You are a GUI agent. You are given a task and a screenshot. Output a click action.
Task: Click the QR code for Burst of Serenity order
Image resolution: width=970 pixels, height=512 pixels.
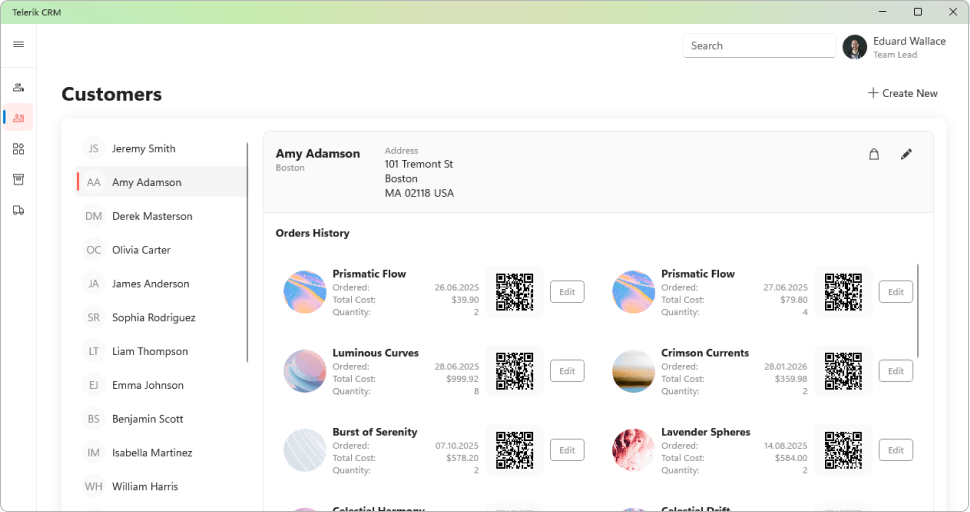[x=515, y=450]
